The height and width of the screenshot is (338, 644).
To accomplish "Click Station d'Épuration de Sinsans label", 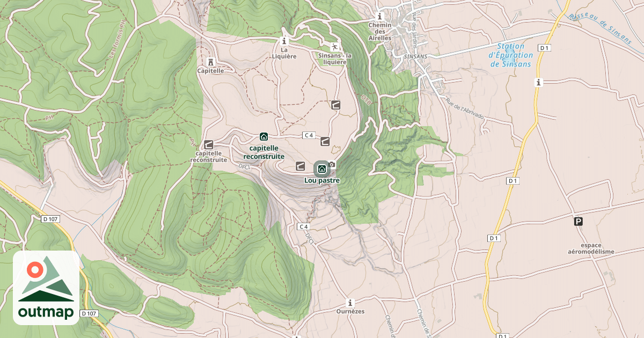I will 511,55.
